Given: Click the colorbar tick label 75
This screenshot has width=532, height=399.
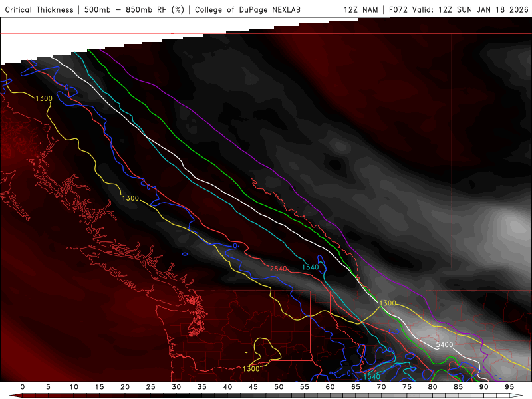Looking at the screenshot, I should (407, 387).
